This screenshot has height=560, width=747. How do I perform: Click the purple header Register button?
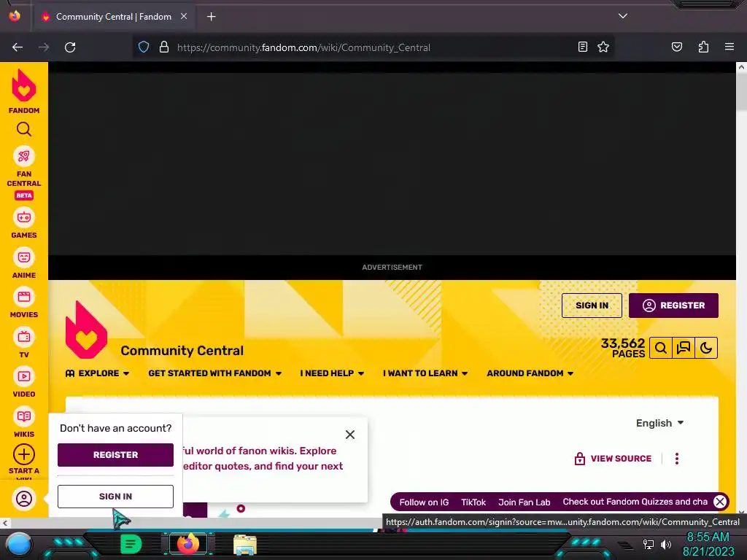pos(673,306)
